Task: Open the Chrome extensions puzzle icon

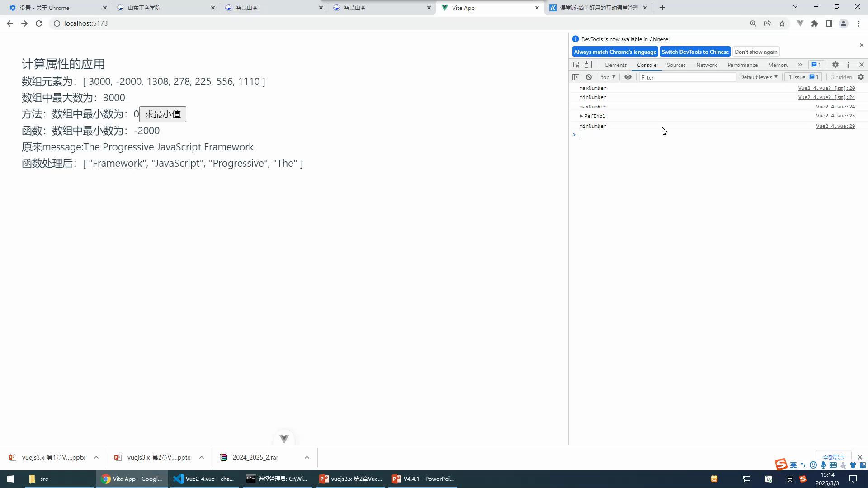Action: pos(815,23)
